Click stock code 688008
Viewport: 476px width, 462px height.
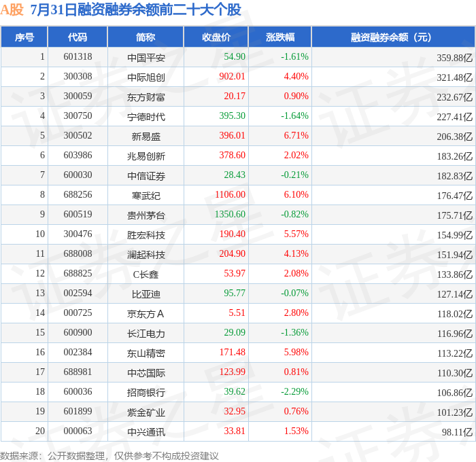coord(78,253)
